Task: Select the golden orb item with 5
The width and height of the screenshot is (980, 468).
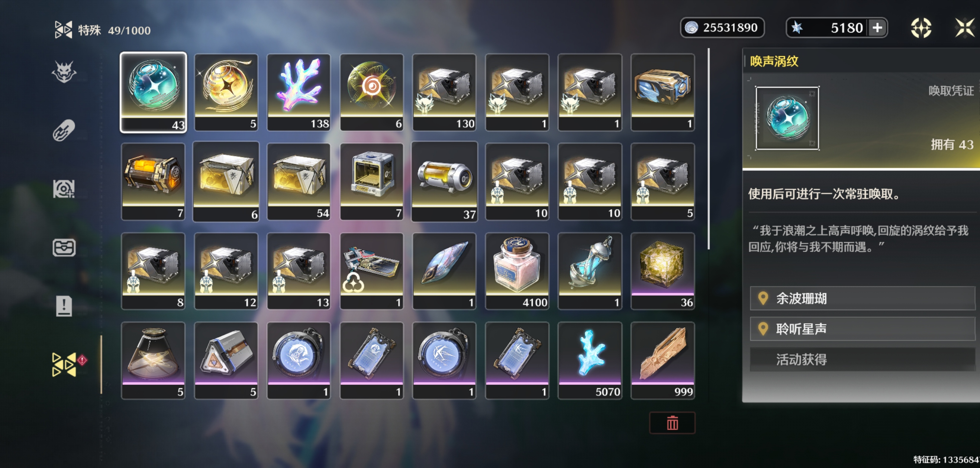Action: coord(226,92)
